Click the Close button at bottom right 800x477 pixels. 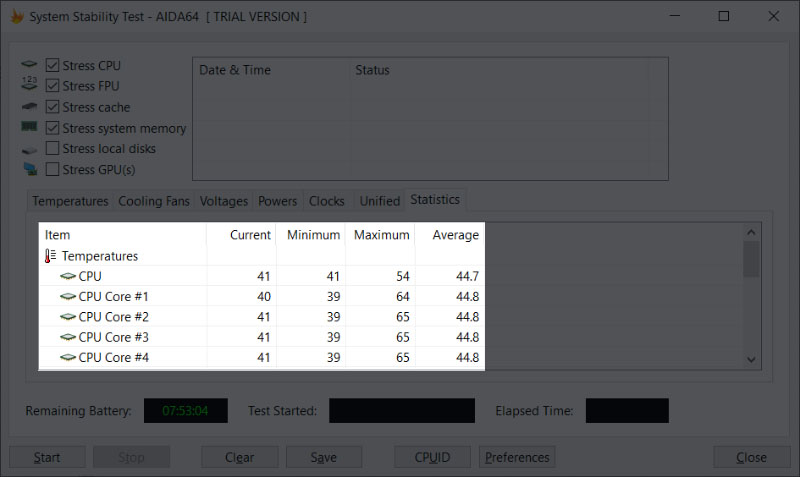pos(752,457)
